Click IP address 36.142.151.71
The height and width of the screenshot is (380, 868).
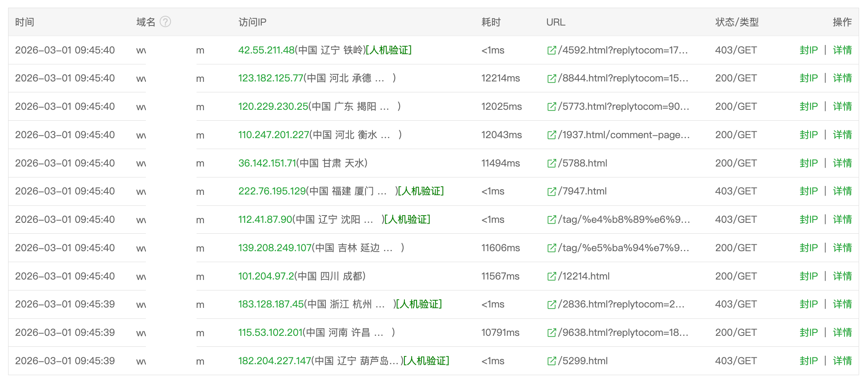click(267, 163)
